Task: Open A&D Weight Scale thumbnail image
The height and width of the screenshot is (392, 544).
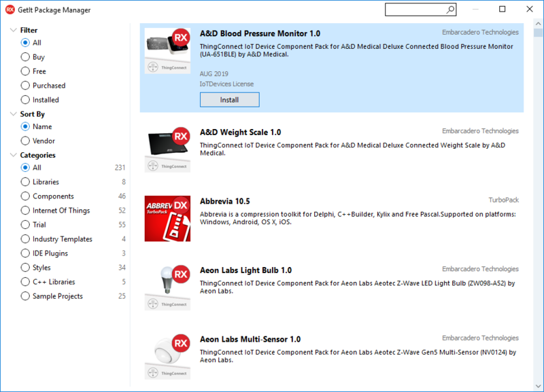Action: click(x=167, y=149)
